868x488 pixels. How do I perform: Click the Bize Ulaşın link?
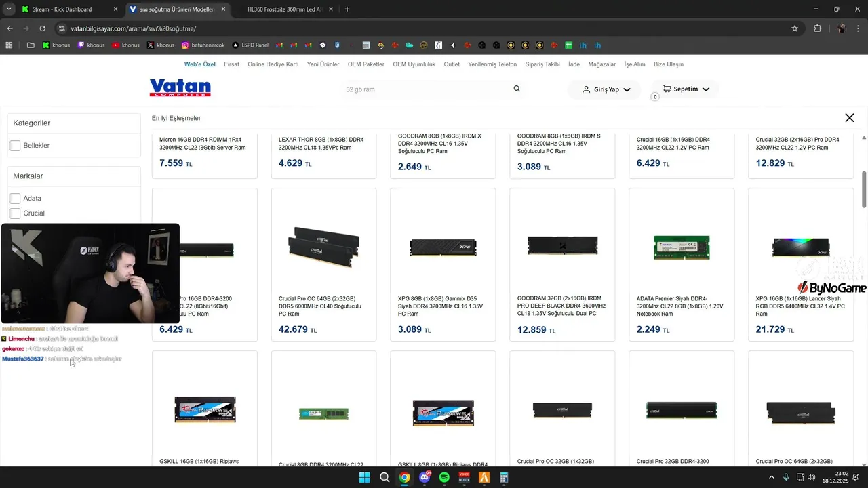[669, 64]
